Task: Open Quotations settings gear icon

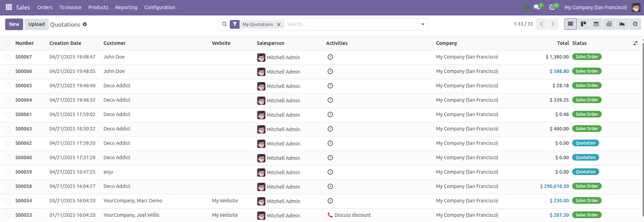Action: pyautogui.click(x=85, y=24)
